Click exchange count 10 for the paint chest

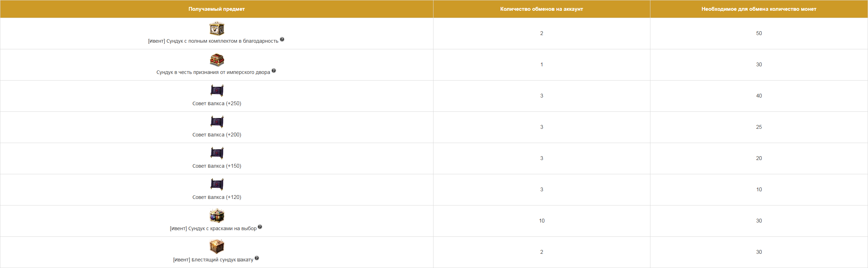tap(542, 221)
